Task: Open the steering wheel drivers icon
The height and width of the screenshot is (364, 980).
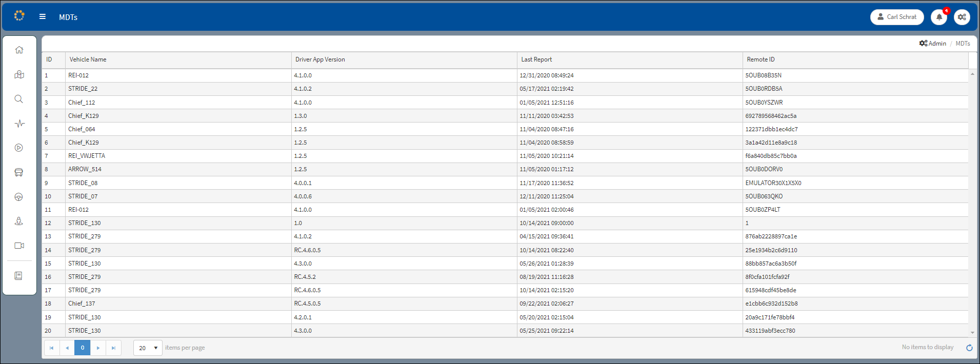Action: [19, 197]
